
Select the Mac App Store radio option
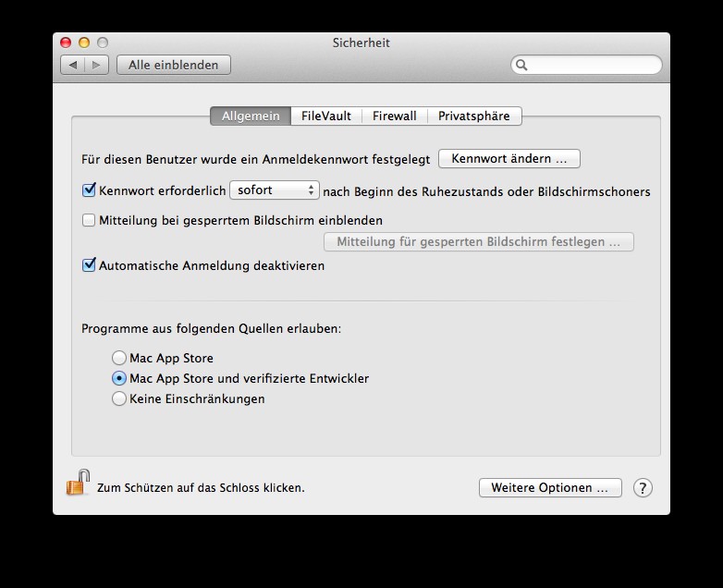[118, 358]
